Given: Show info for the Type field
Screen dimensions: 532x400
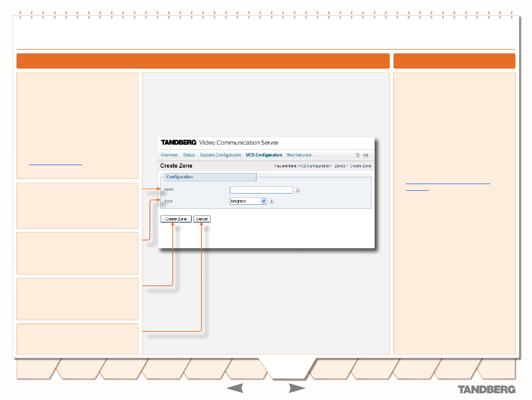Looking at the screenshot, I should click(271, 201).
